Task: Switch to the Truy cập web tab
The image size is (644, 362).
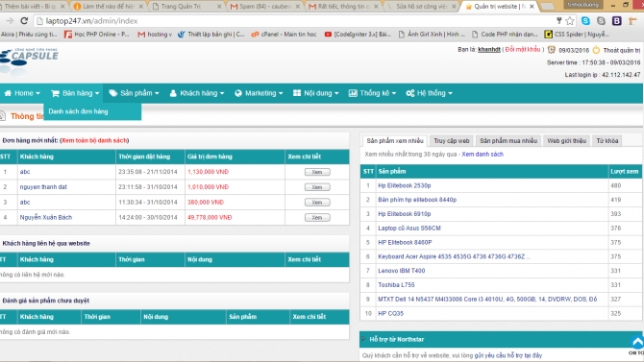Action: pos(452,141)
